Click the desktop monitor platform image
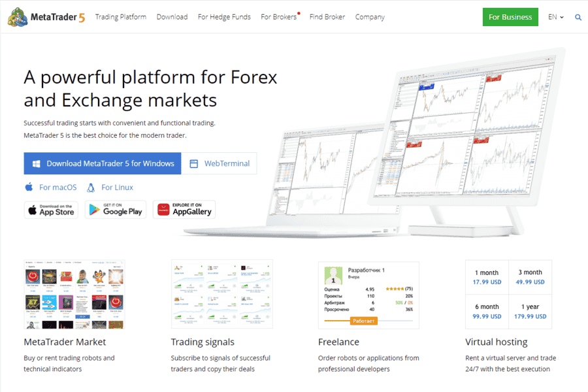Viewport: 588px width, 392px height. [468, 142]
